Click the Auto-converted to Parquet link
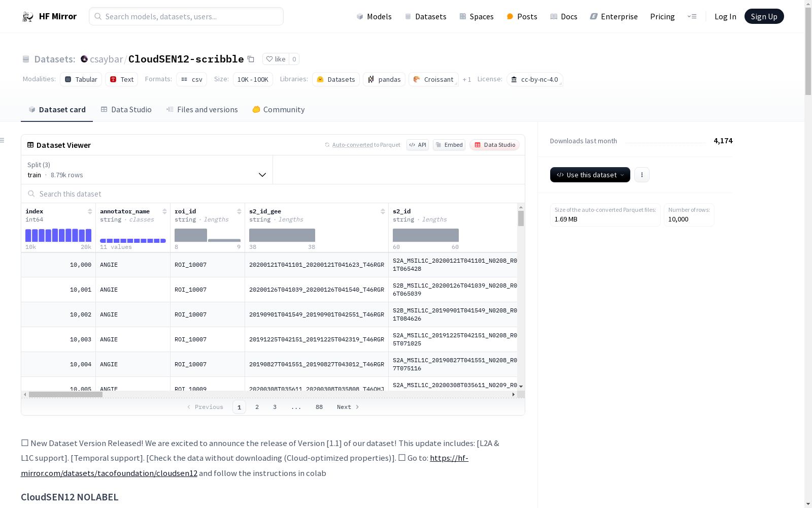 (362, 145)
